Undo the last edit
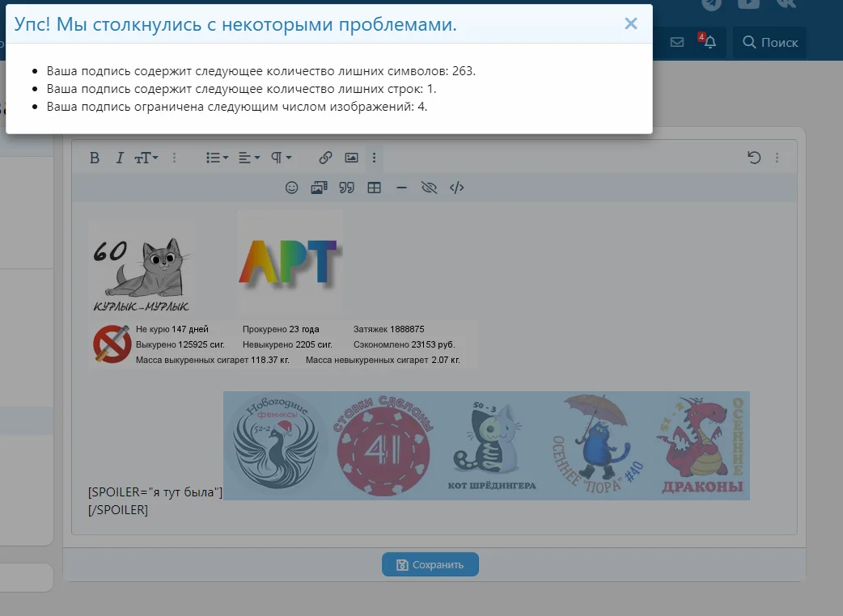The height and width of the screenshot is (616, 843). pos(754,158)
